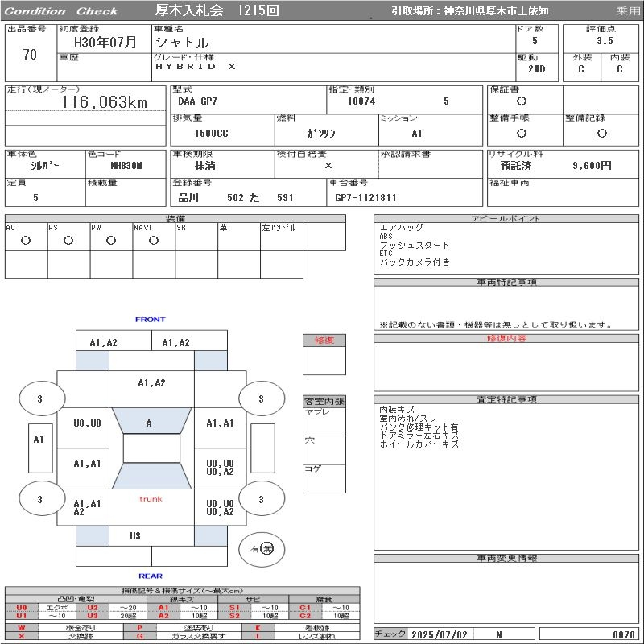Click the windshield mark A in diagram
Screen dimensions: 644x644
(149, 423)
